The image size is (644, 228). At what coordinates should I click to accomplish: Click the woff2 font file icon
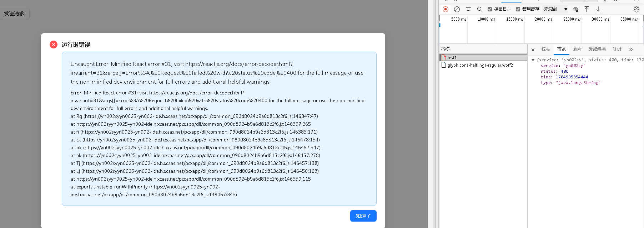point(444,65)
